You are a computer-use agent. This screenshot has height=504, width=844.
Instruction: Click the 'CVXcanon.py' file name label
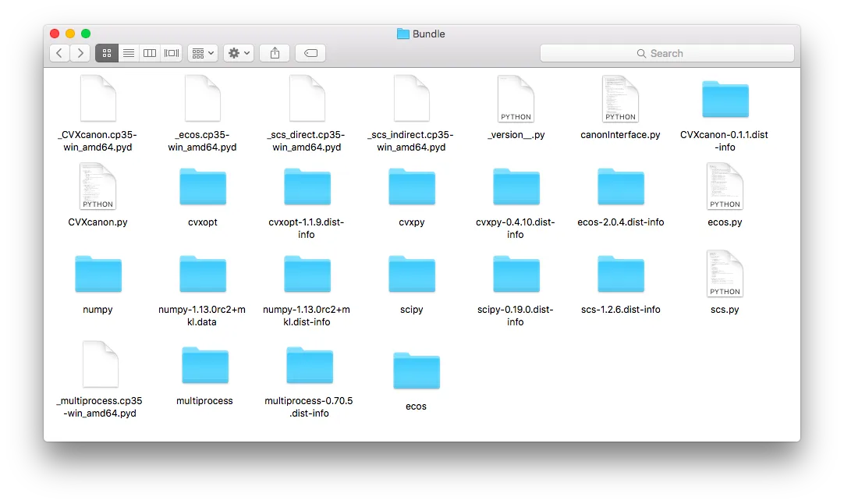coord(98,222)
